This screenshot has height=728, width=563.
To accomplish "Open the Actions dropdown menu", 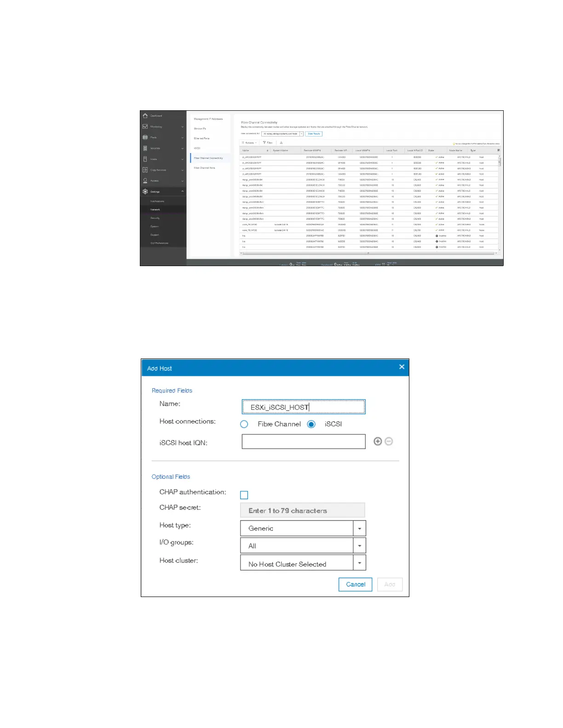I will pos(249,142).
